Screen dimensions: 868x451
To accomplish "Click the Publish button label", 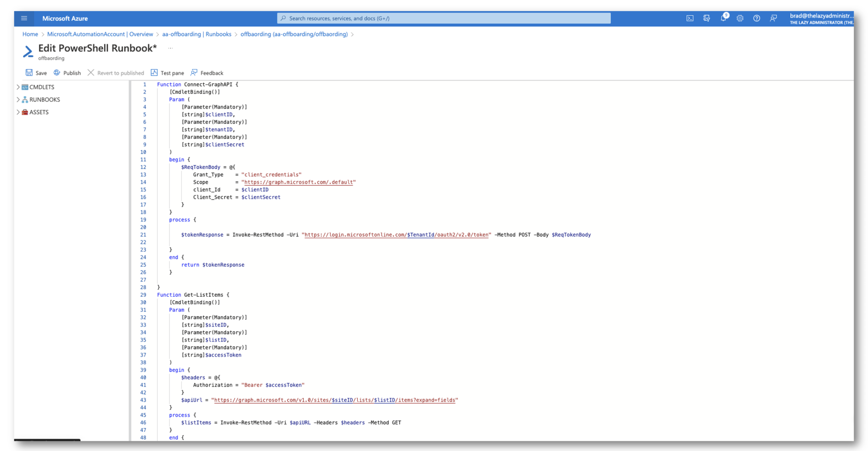I will [x=72, y=73].
